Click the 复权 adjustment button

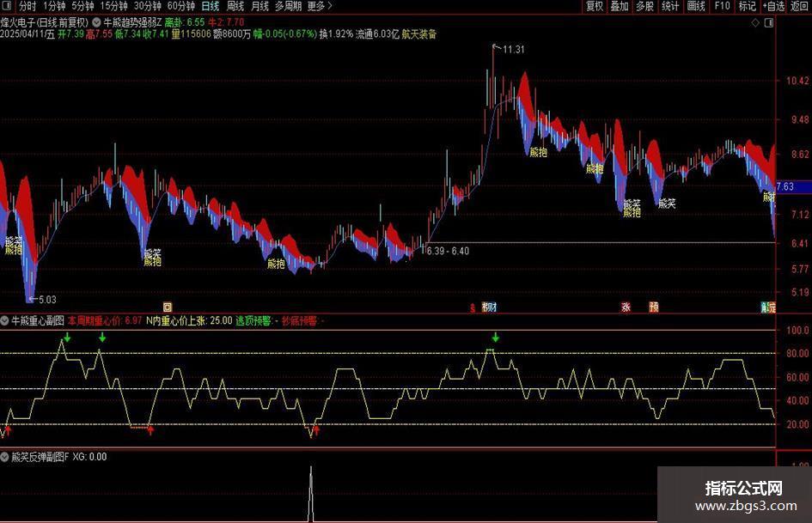595,6
